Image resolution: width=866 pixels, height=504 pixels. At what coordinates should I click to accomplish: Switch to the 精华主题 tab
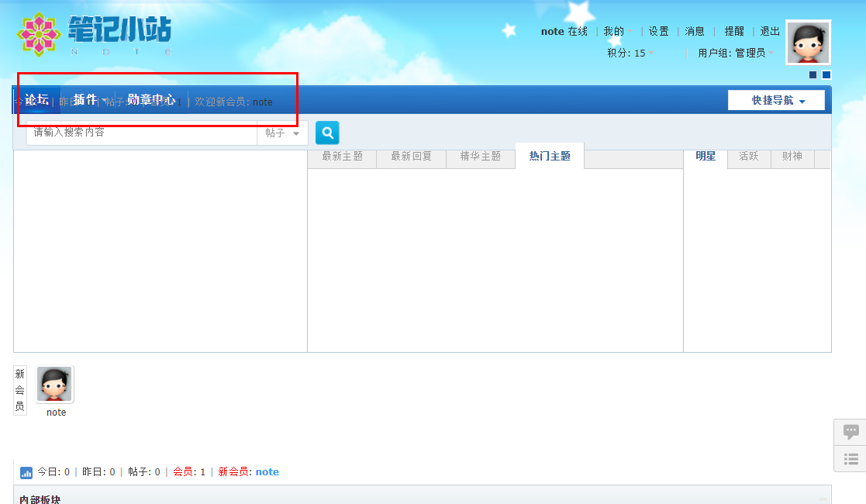480,157
